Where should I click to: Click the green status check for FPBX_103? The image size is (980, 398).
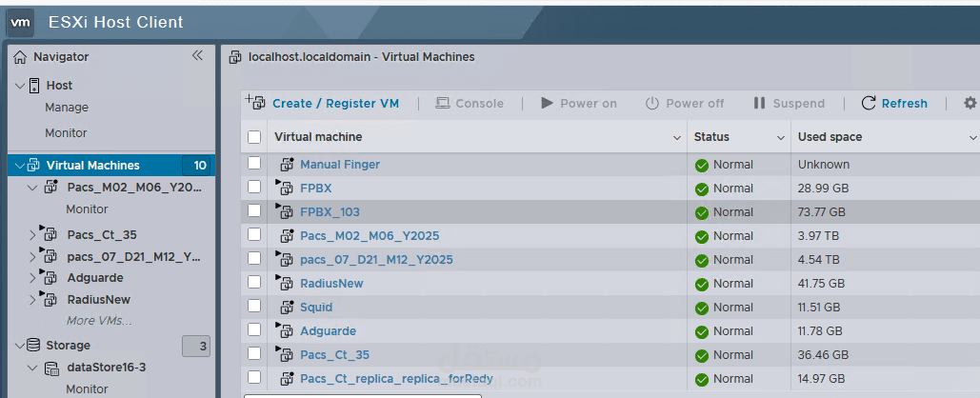(x=702, y=212)
